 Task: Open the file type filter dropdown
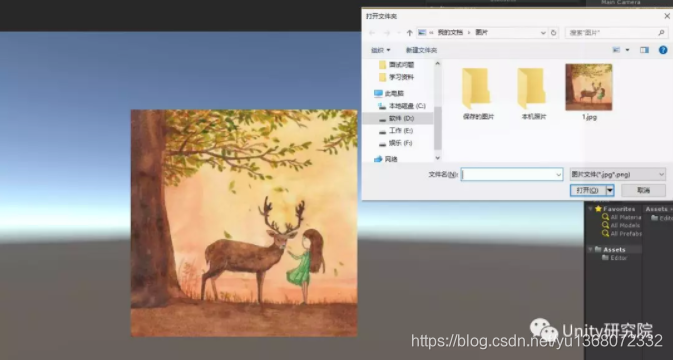(x=618, y=174)
